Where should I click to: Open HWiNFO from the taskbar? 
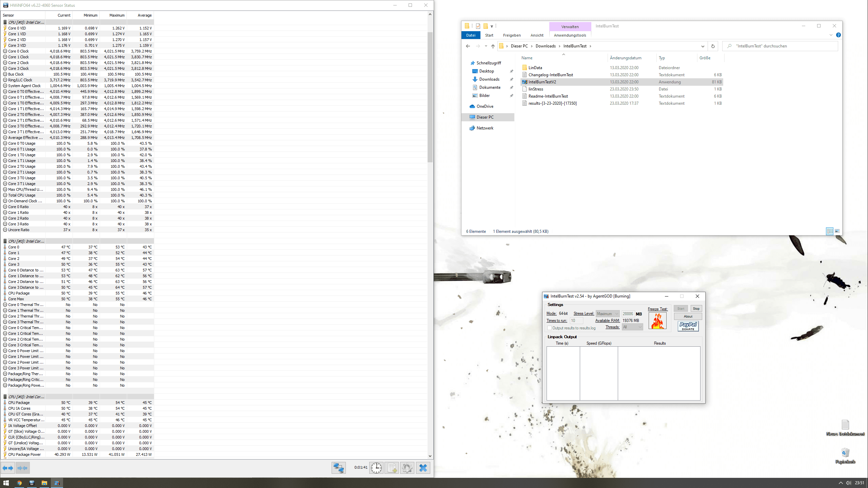(32, 483)
